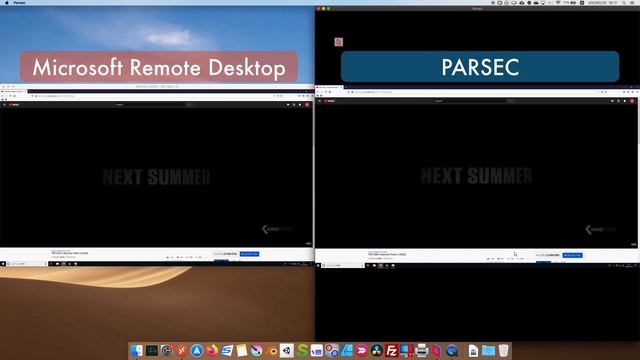
Task: Focus Windows taskbar search in Remote Desktop window
Action: (27, 264)
